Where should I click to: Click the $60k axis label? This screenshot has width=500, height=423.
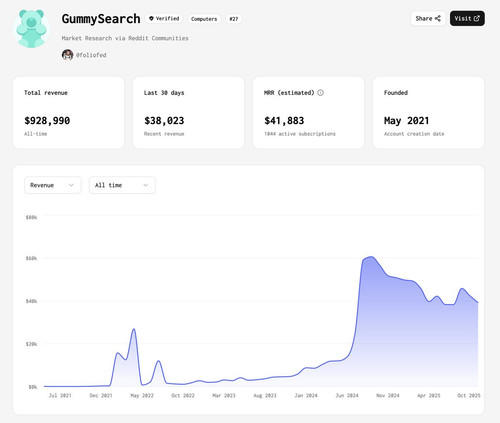coord(31,258)
